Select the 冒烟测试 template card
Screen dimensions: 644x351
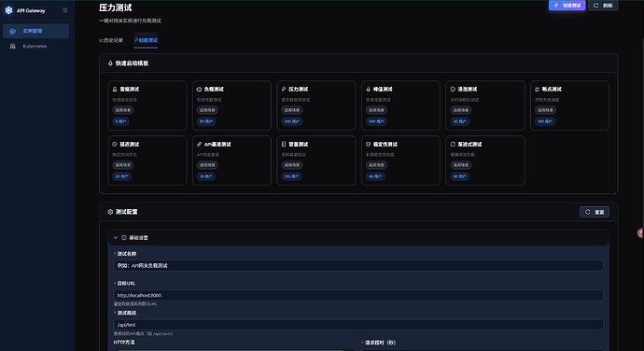click(147, 105)
